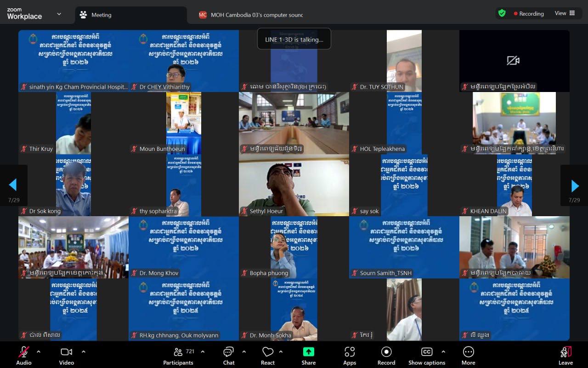This screenshot has width=588, height=368.
Task: Go to next page of participants
Action: (x=575, y=185)
